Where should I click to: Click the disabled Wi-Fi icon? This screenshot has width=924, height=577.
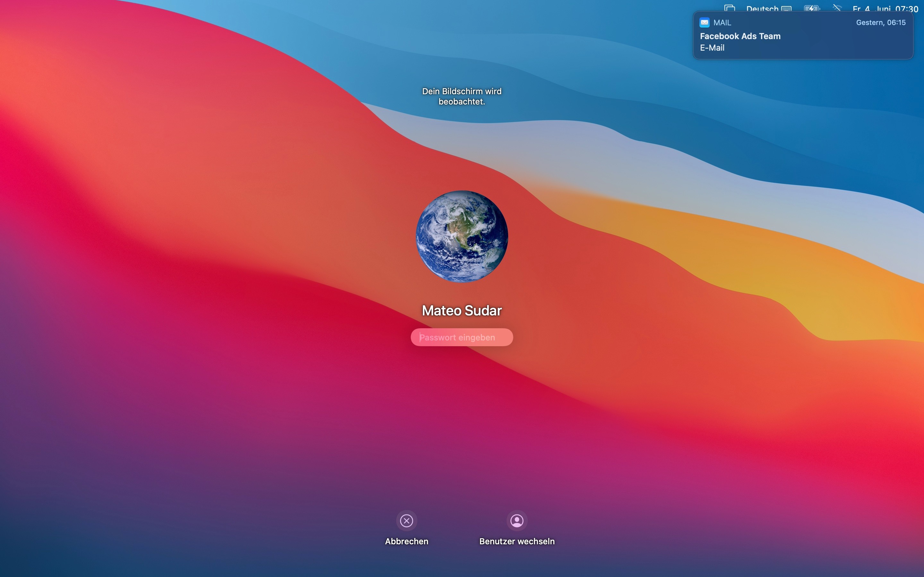(836, 8)
